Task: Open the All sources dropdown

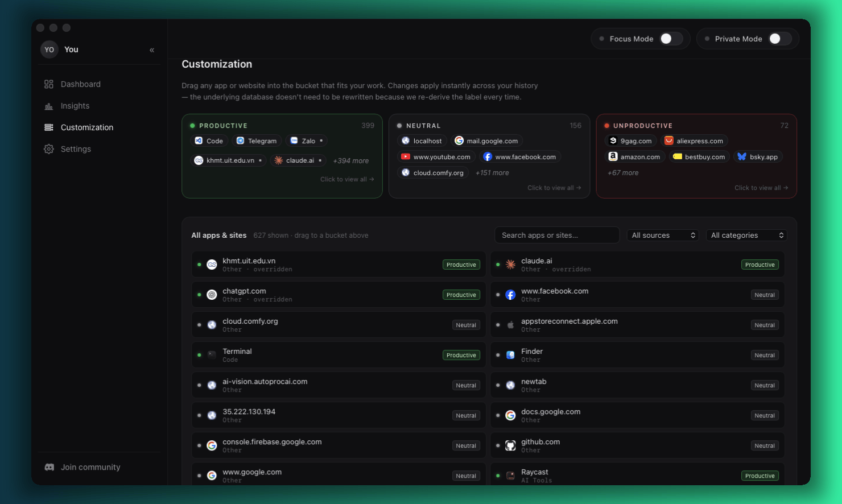Action: 663,236
